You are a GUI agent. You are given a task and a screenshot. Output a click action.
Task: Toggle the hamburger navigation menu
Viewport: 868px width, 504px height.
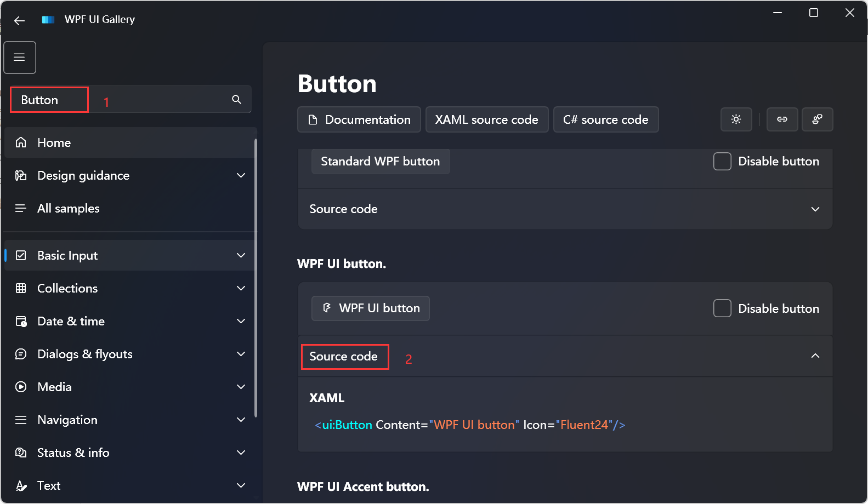(20, 58)
